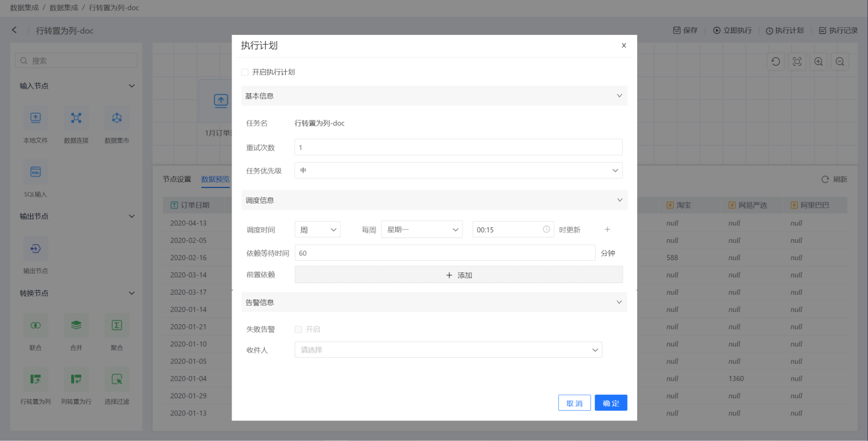Switch to the 数据预览 tab
The width and height of the screenshot is (868, 441).
pos(215,179)
